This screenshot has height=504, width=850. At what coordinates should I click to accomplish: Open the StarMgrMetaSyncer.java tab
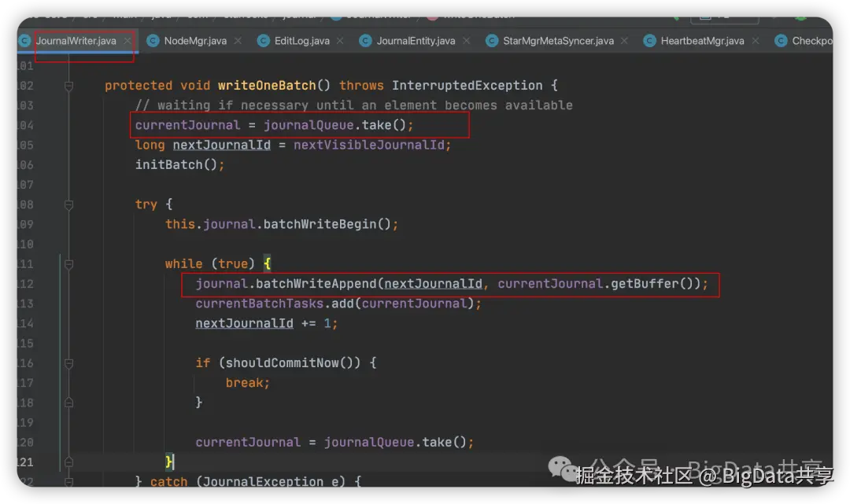(558, 41)
